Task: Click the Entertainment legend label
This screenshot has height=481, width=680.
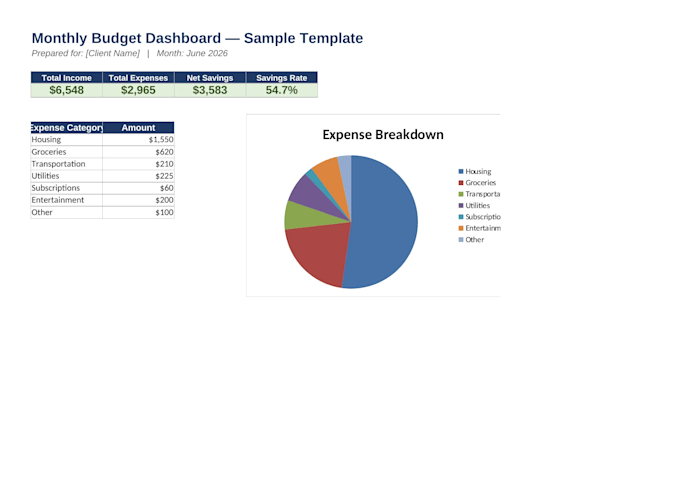Action: pos(483,228)
